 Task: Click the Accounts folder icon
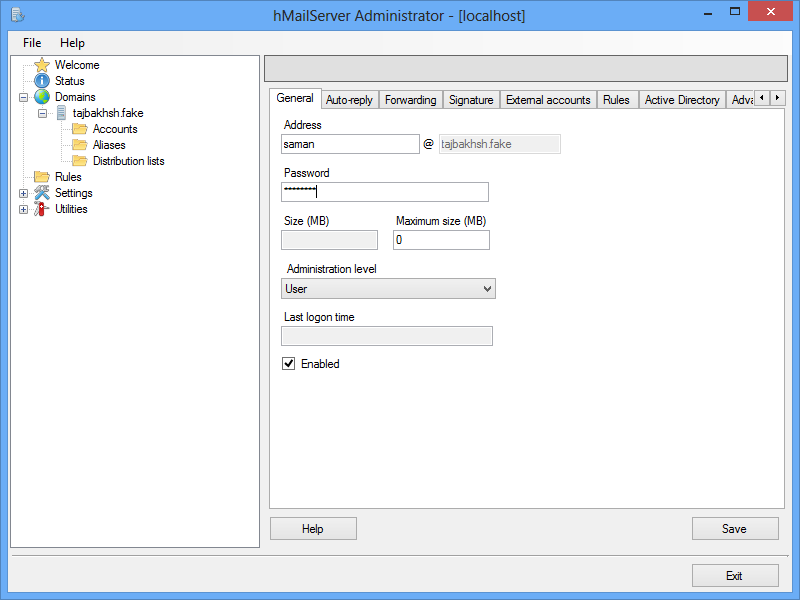[80, 129]
